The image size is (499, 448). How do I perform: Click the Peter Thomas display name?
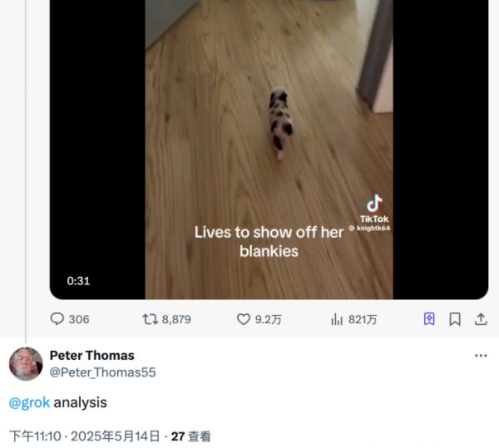click(92, 356)
